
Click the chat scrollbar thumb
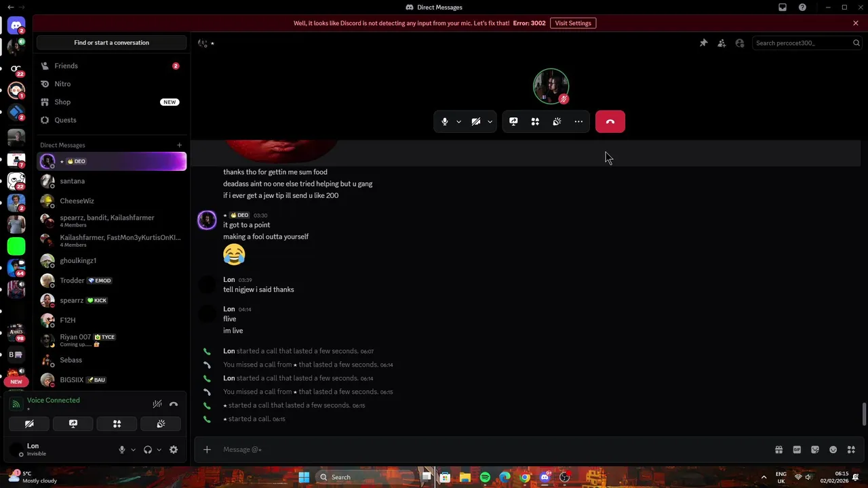863,414
